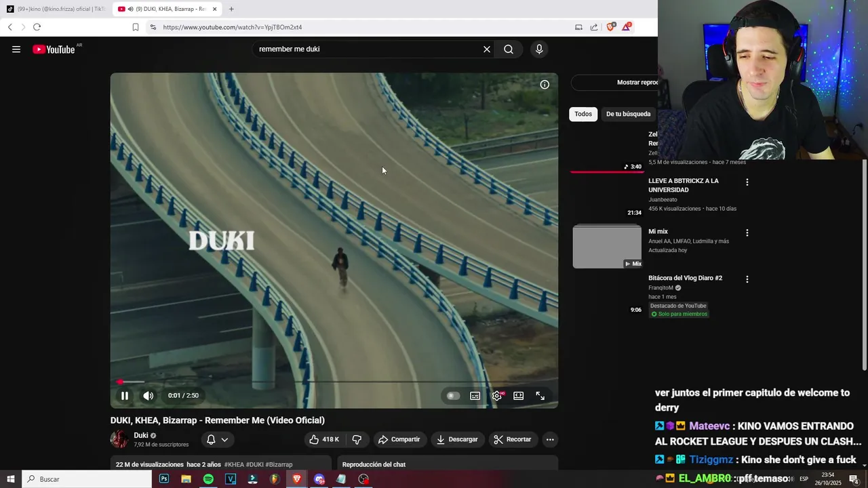This screenshot has width=868, height=488.
Task: Open the player settings gear
Action: pyautogui.click(x=497, y=396)
